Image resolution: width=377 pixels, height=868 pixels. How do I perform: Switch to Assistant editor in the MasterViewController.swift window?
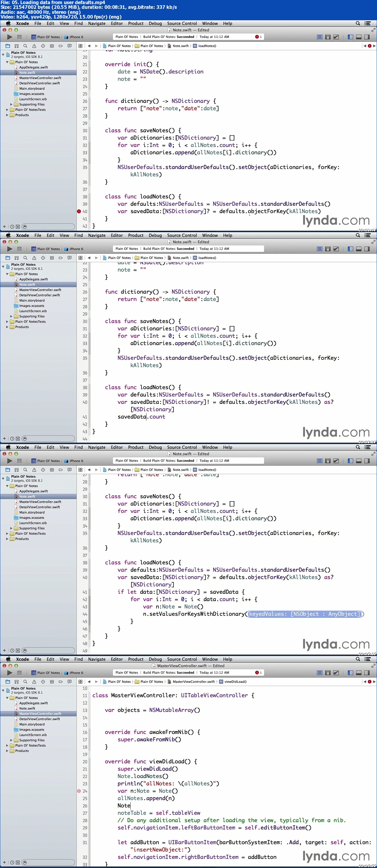328,673
